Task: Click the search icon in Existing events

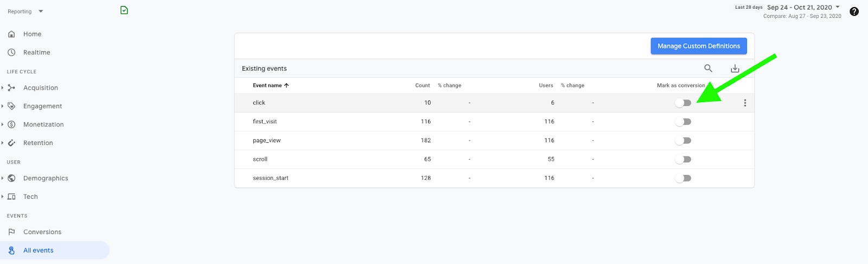Action: click(708, 68)
